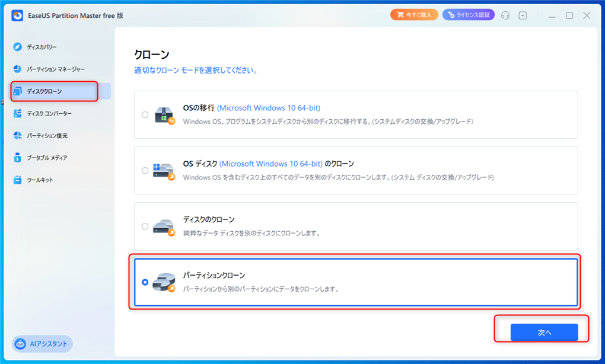Click the disk clone drive icon

[x=164, y=228]
